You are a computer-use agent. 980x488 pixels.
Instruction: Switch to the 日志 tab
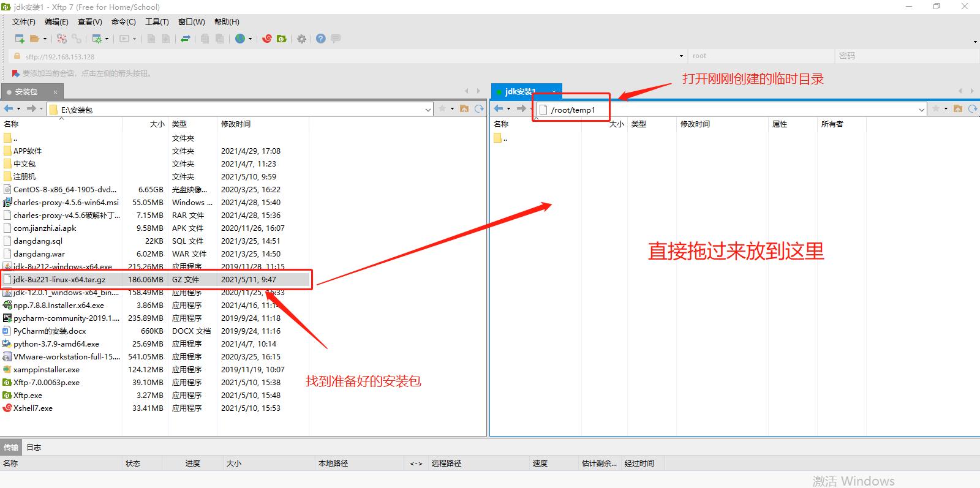[34, 448]
